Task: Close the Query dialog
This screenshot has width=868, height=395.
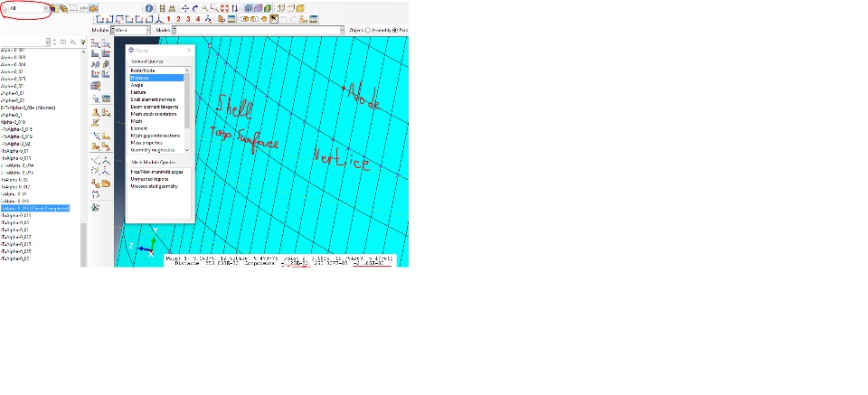Action: click(189, 50)
